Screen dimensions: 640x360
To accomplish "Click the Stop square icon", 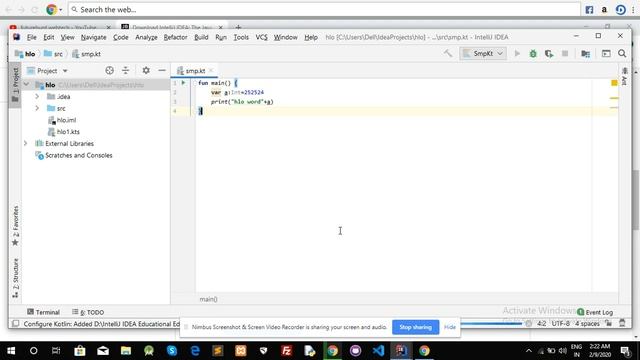I will [565, 53].
